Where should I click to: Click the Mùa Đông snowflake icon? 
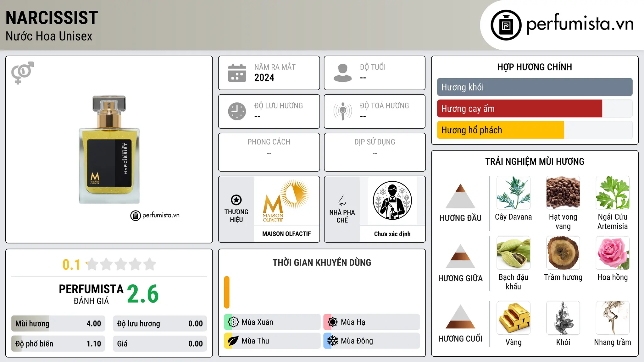pyautogui.click(x=332, y=341)
